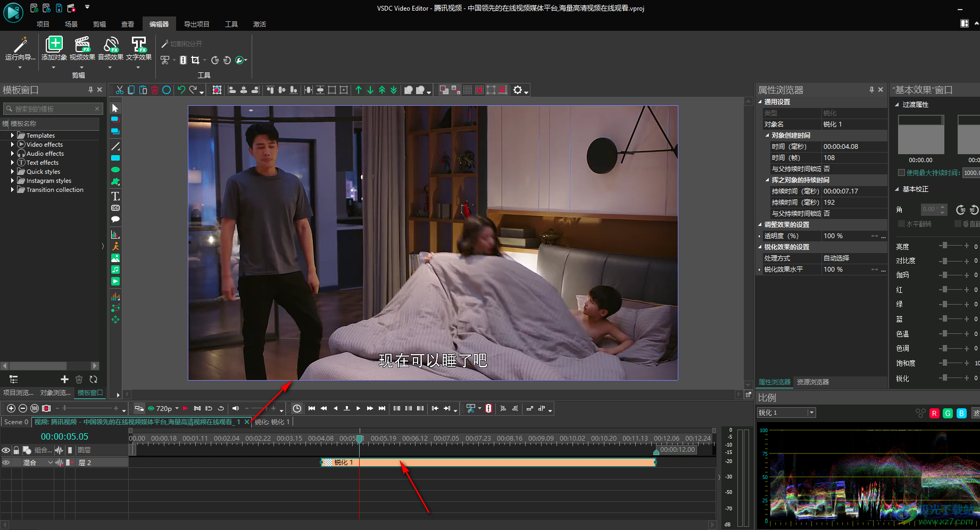Screen dimensions: 980x530
Task: Click the timeline zoom in plus icon
Action: pos(11,408)
